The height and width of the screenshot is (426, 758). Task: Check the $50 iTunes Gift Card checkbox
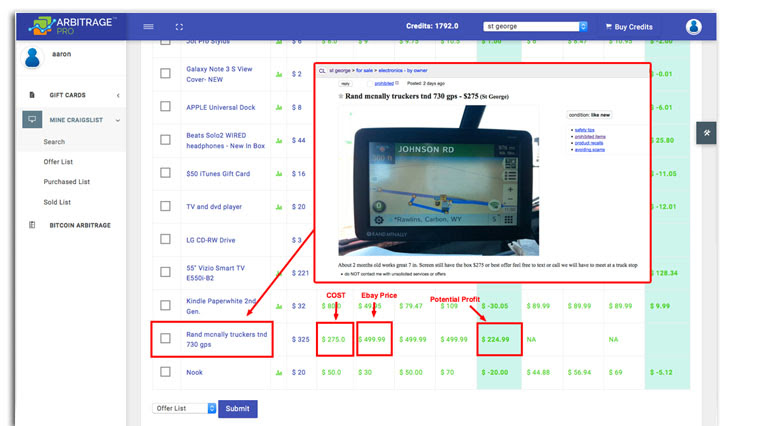165,173
